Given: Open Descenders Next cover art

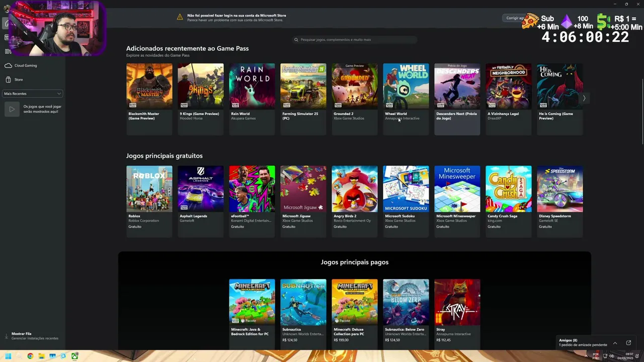Looking at the screenshot, I should coord(457,86).
